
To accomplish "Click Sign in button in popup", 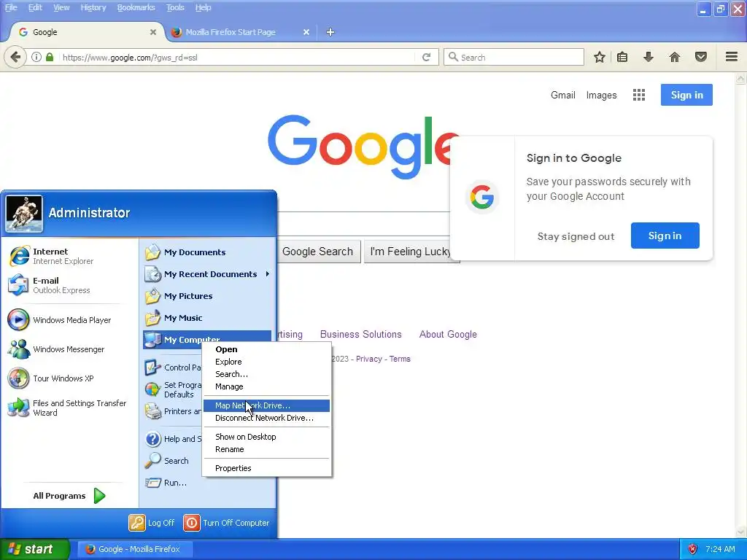I will pos(665,236).
